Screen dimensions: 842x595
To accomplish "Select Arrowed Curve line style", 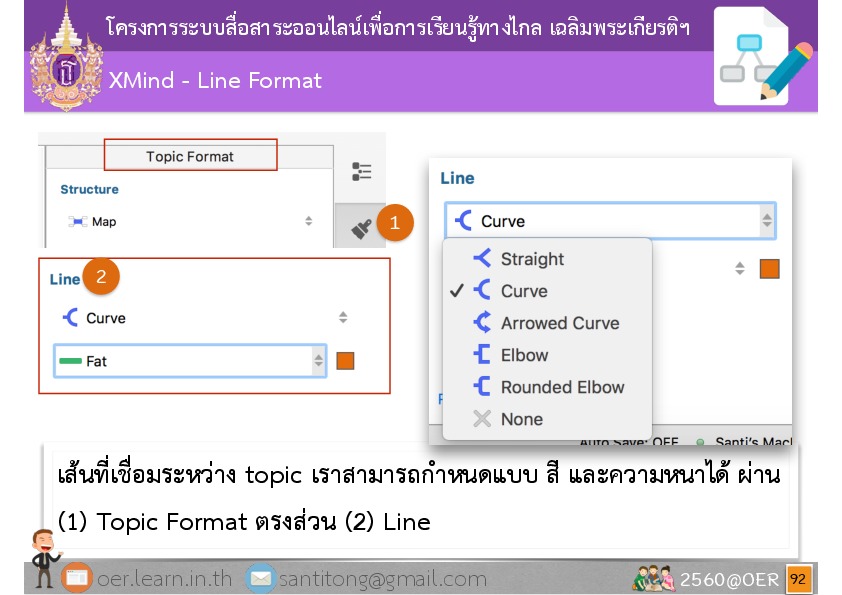I will 559,323.
